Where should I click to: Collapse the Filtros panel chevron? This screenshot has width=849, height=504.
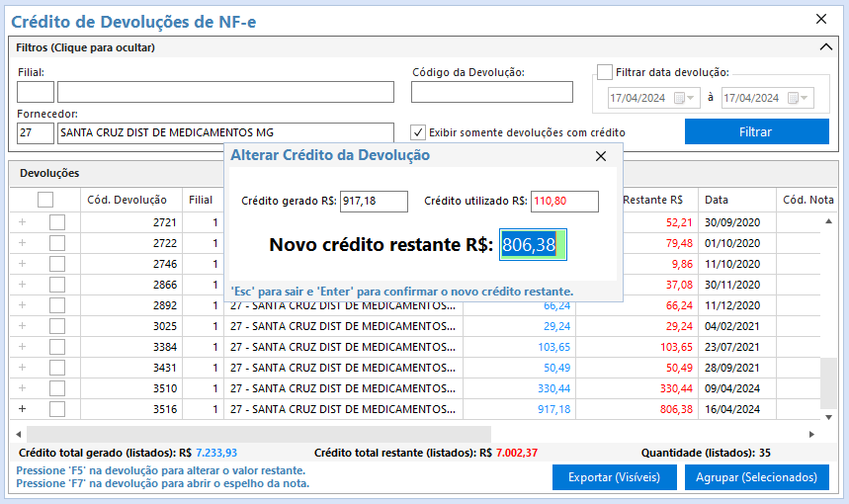coord(827,46)
